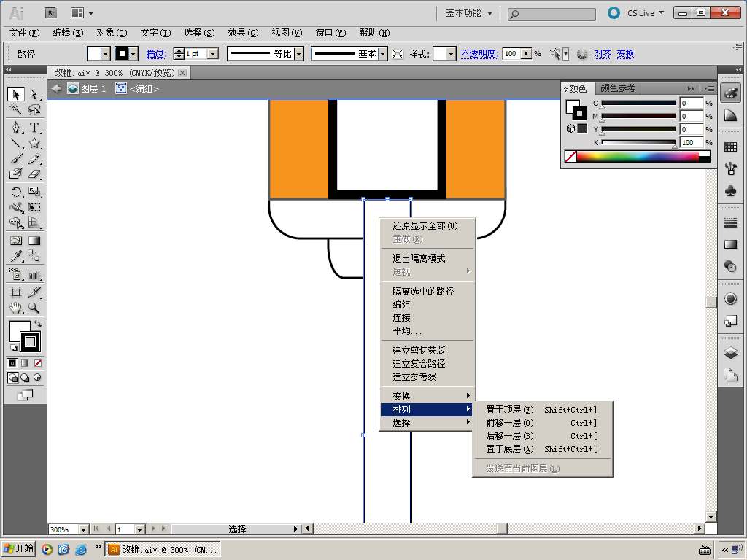
Task: Choose the Magic Wand tool
Action: 15,109
